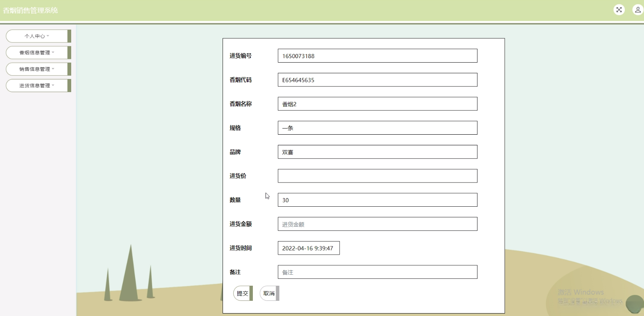Click the 进货编号 input field

[x=377, y=56]
